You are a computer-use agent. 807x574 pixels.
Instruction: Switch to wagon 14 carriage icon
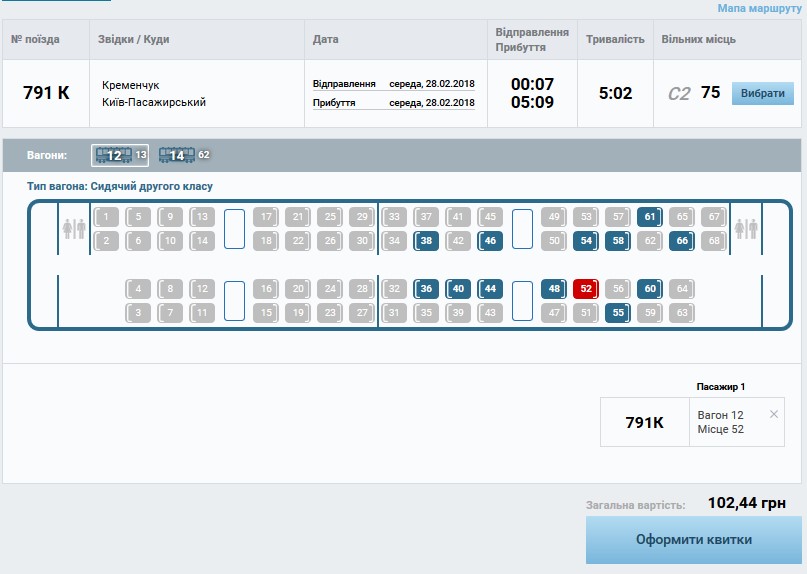click(183, 155)
